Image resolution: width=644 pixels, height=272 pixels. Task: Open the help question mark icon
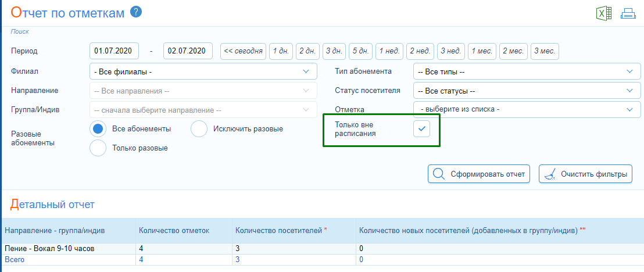[x=136, y=12]
